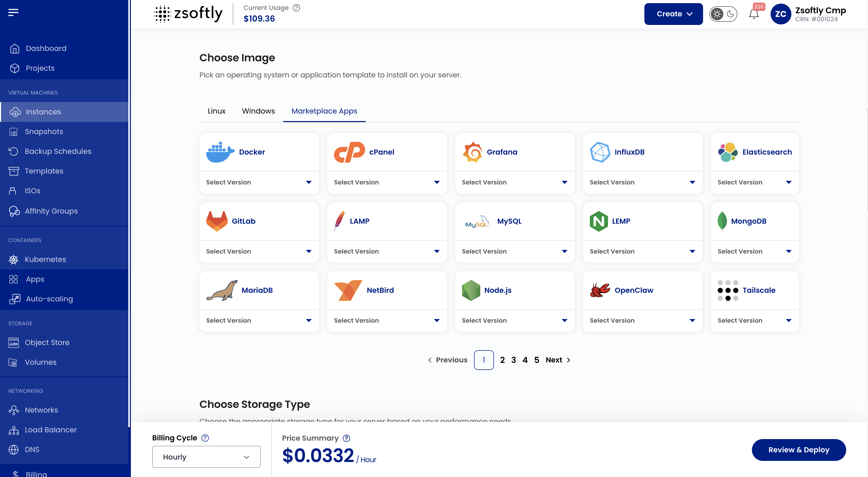Open Snapshots in sidebar
The width and height of the screenshot is (868, 477).
(x=64, y=131)
